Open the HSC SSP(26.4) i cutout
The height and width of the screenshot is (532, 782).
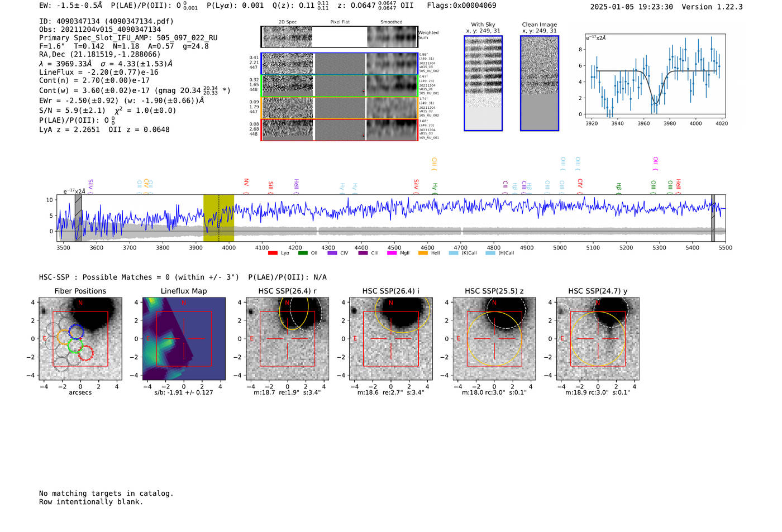391,339
